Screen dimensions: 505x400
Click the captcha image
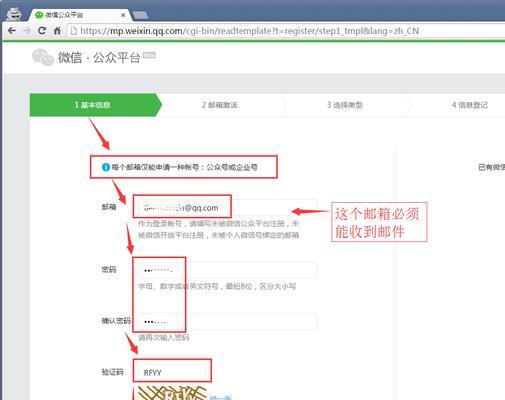172,393
